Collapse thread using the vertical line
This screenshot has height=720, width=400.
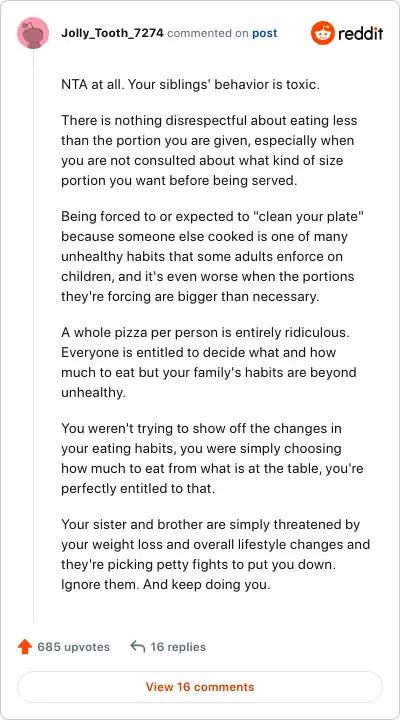pos(33,336)
